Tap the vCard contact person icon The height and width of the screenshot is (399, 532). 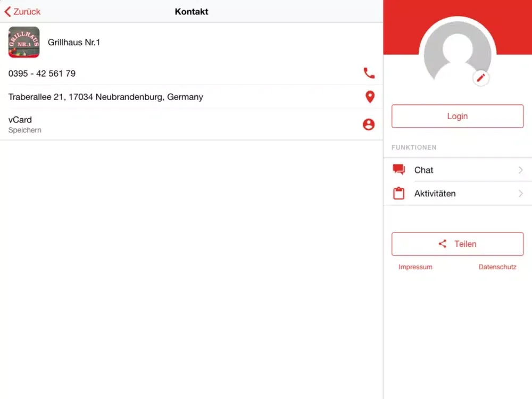tap(369, 124)
